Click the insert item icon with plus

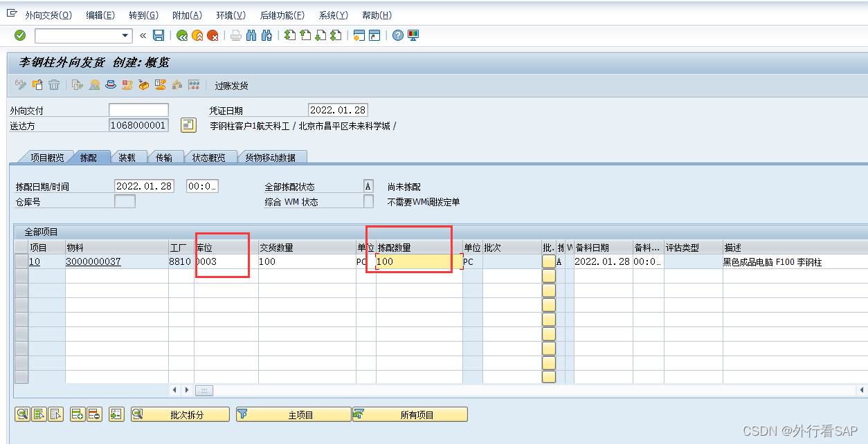[x=78, y=414]
